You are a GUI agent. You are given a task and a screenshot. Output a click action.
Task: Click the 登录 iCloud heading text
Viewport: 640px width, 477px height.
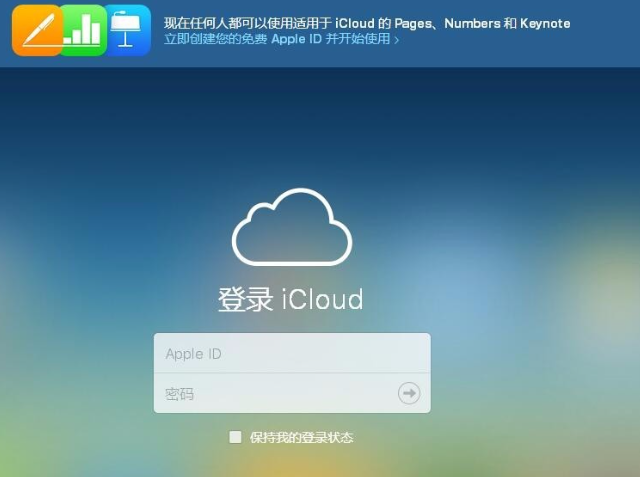click(x=291, y=300)
